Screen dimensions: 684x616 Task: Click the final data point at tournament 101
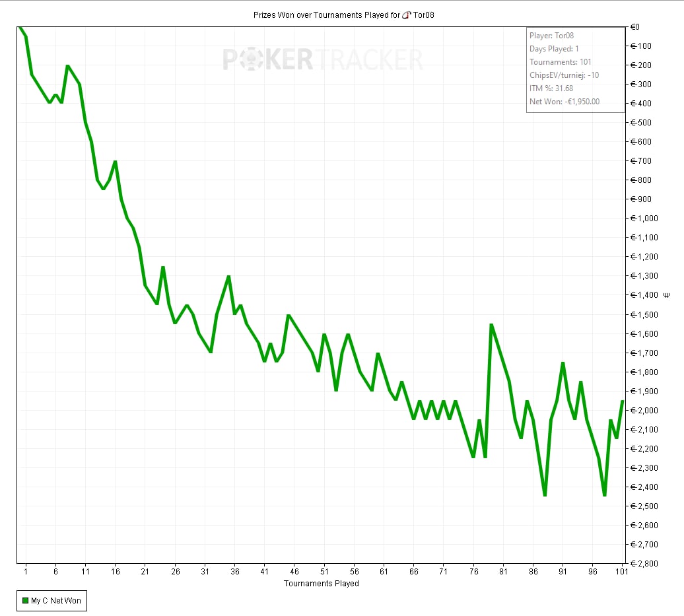tap(622, 401)
